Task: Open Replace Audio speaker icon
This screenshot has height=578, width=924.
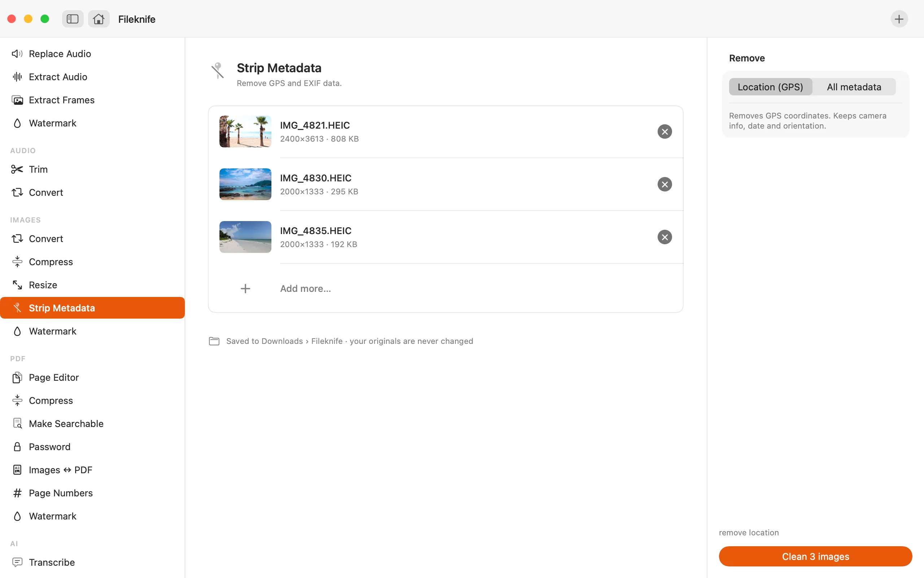Action: click(17, 53)
